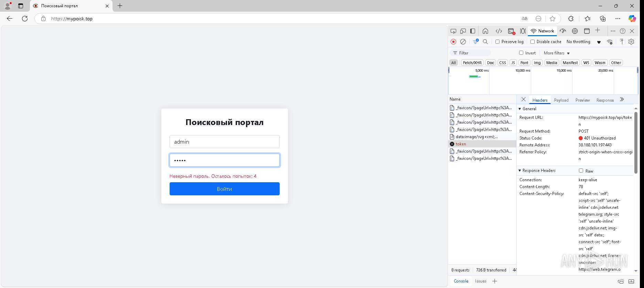Switch to Preview tab
644x288 pixels.
click(x=582, y=100)
